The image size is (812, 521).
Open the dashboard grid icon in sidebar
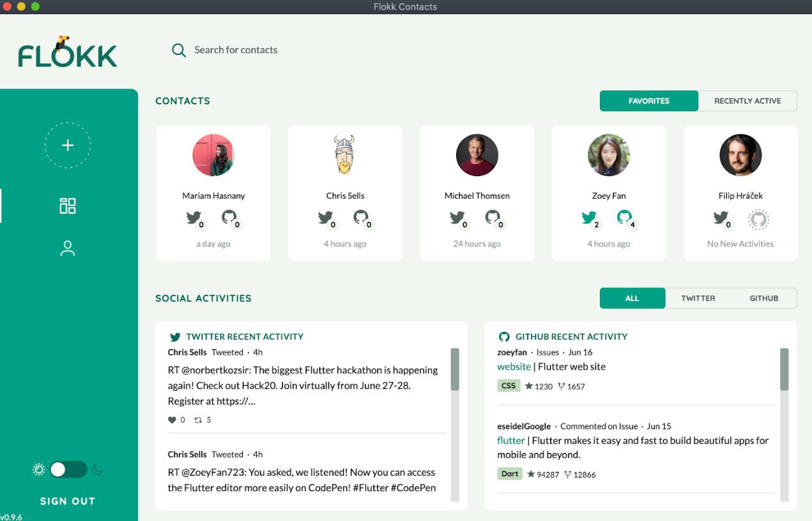pyautogui.click(x=68, y=206)
